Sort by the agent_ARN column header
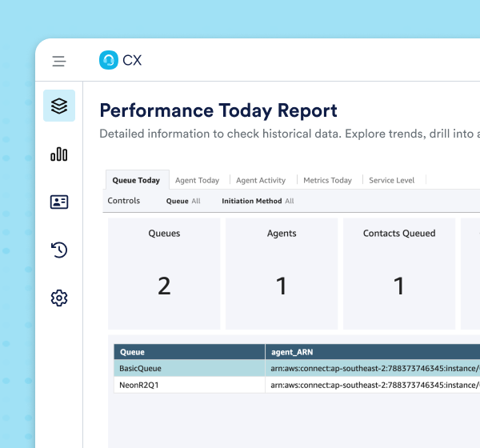 (x=373, y=352)
